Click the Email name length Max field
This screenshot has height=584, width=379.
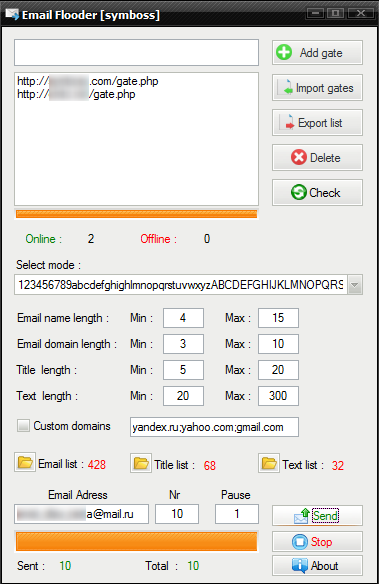click(x=278, y=318)
